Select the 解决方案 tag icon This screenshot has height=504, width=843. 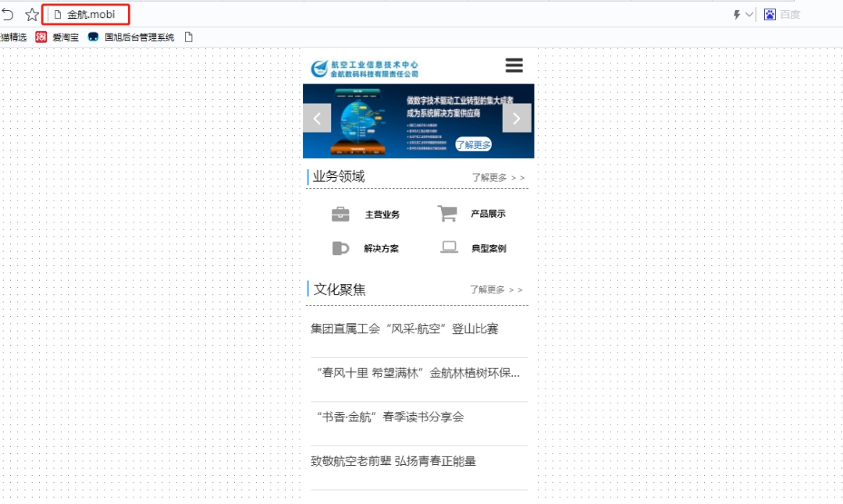click(x=340, y=247)
